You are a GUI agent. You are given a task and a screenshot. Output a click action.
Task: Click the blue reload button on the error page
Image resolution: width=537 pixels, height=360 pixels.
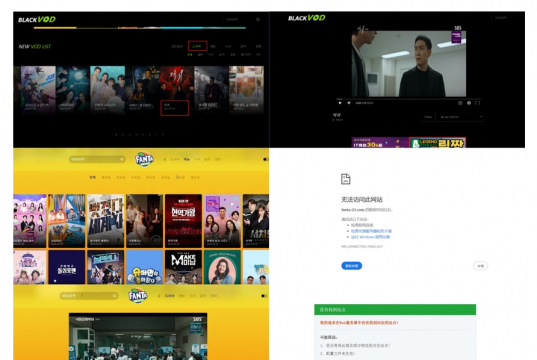[351, 266]
